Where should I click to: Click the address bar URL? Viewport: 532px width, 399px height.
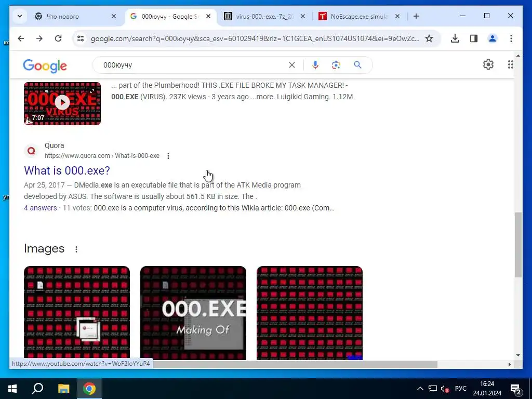(255, 38)
